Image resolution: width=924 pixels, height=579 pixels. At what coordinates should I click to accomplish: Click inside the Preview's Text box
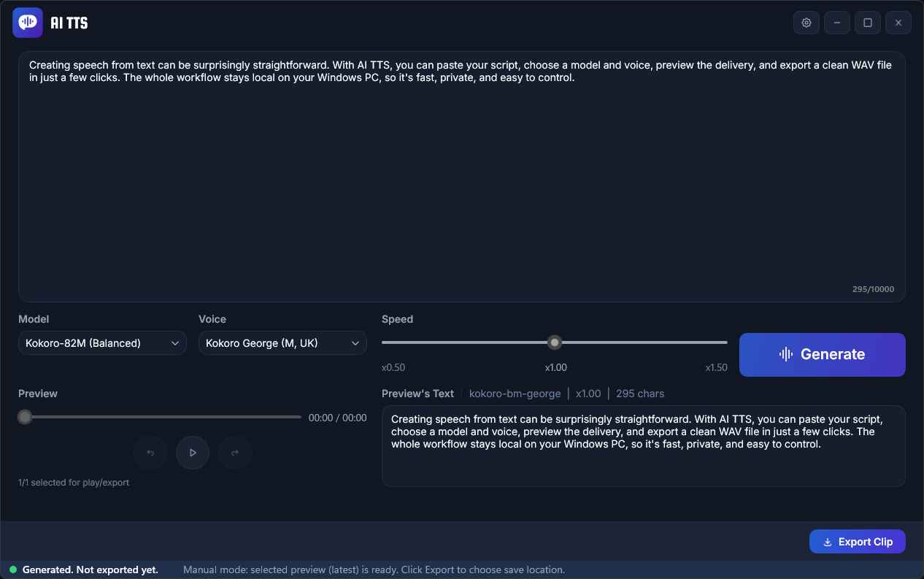pyautogui.click(x=642, y=445)
